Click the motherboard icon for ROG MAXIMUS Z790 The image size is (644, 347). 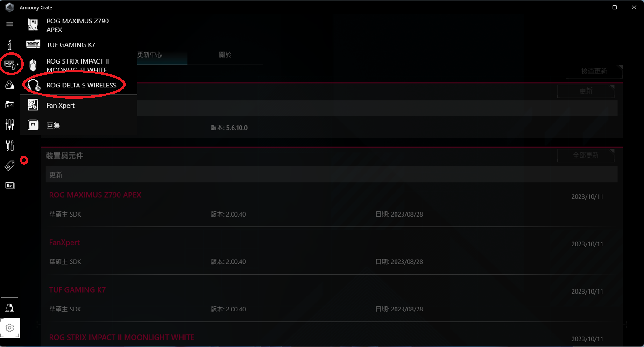33,25
